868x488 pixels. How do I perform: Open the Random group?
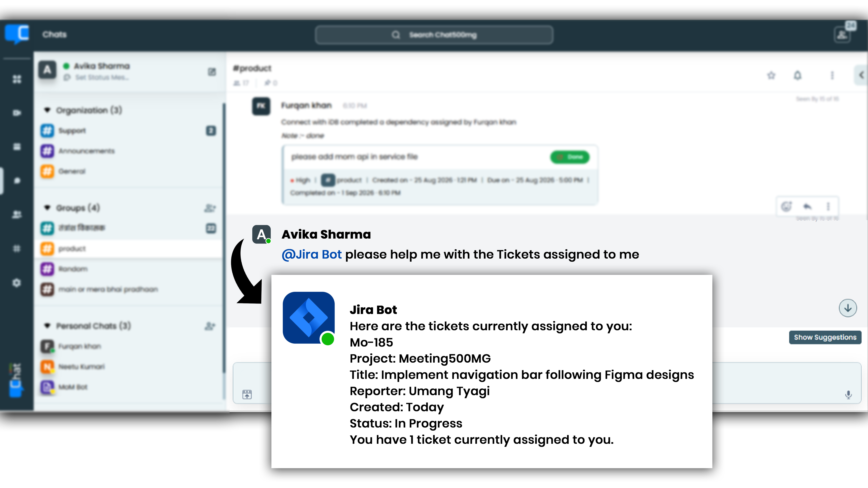point(128,269)
